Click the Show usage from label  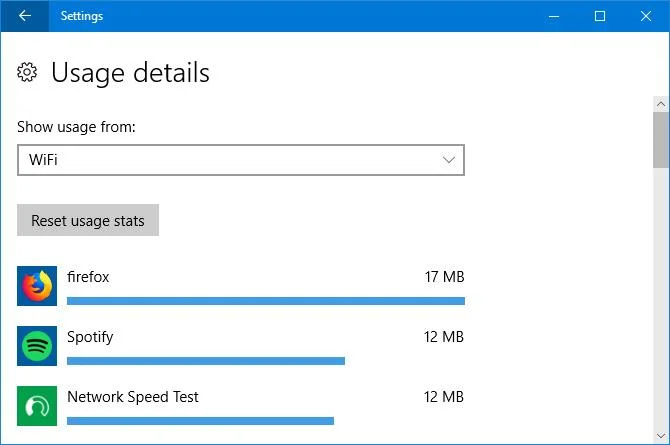pos(76,127)
